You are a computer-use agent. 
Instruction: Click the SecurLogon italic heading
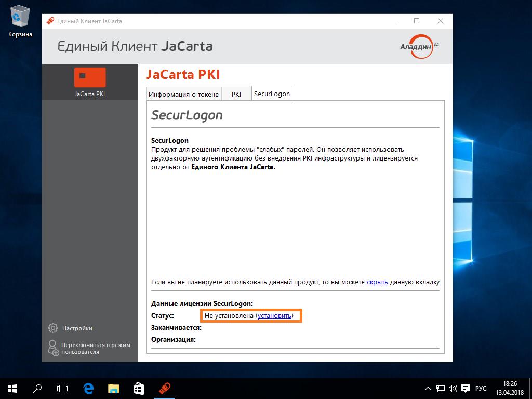(187, 115)
